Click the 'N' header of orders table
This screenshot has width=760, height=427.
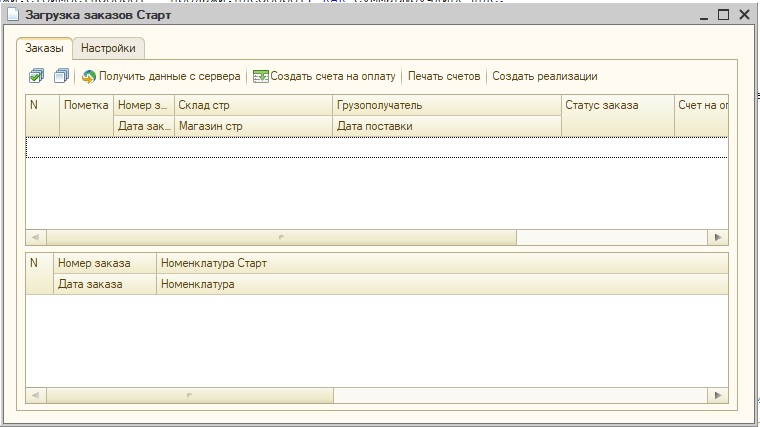coord(43,116)
